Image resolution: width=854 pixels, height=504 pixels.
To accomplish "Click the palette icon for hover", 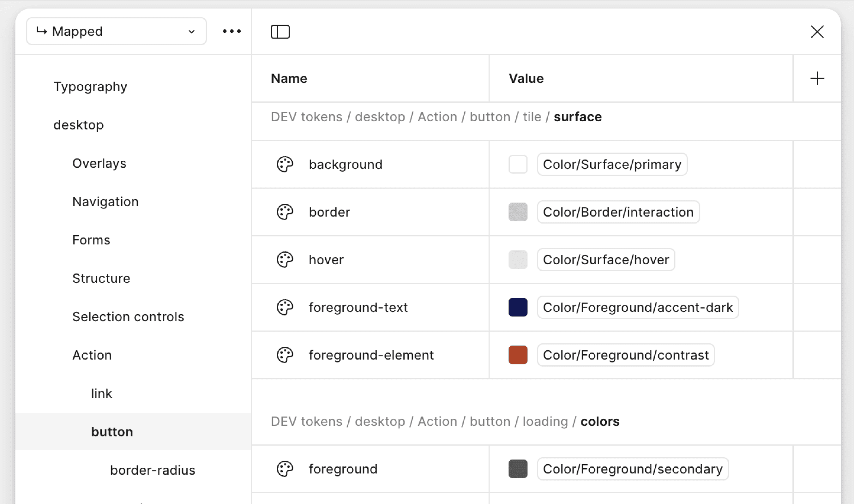I will [x=285, y=260].
